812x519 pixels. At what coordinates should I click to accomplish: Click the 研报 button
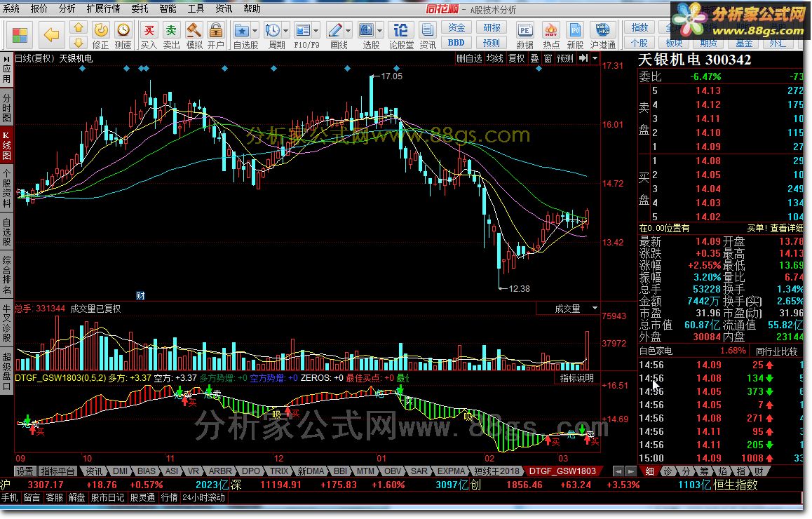click(492, 27)
